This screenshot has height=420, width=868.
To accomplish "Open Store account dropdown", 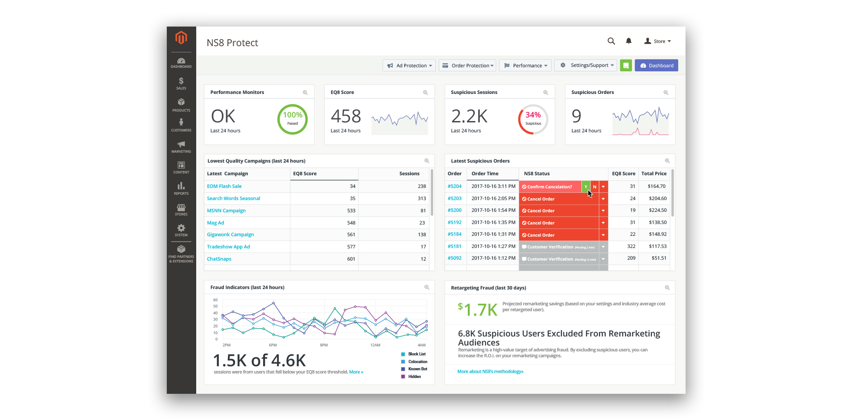I will point(658,41).
